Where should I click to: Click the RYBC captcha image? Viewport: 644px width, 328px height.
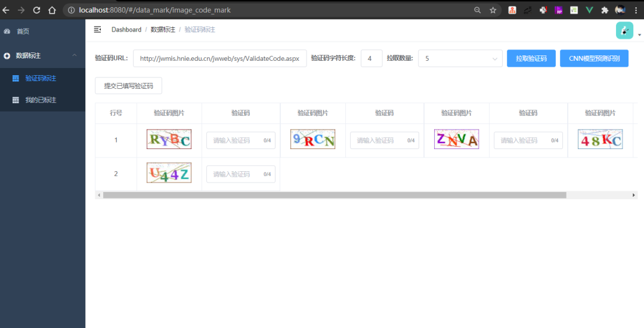169,139
